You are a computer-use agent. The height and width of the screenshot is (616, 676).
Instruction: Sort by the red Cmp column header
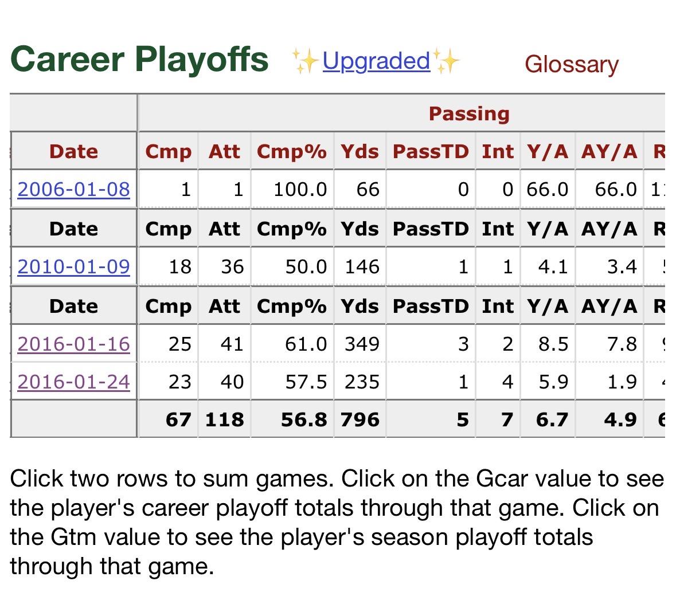[168, 151]
